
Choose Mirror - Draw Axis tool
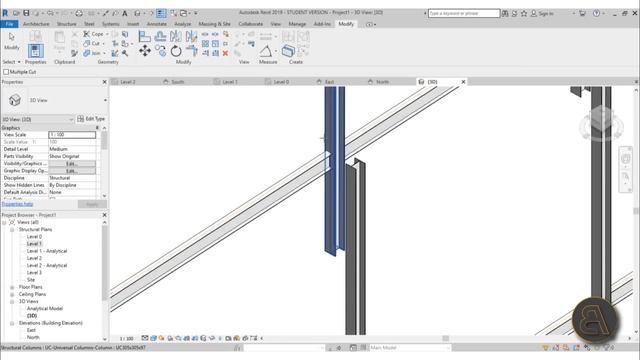[x=191, y=36]
